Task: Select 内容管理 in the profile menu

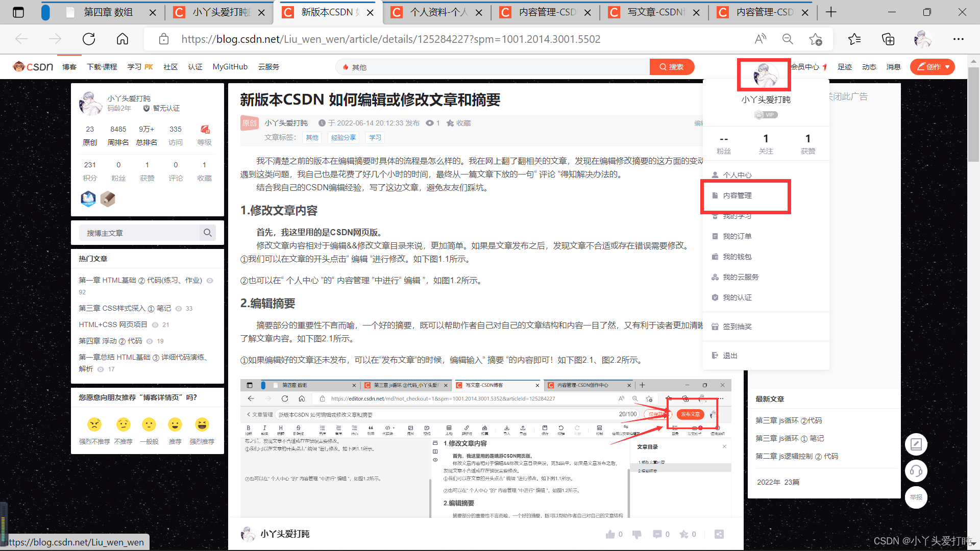Action: point(737,195)
